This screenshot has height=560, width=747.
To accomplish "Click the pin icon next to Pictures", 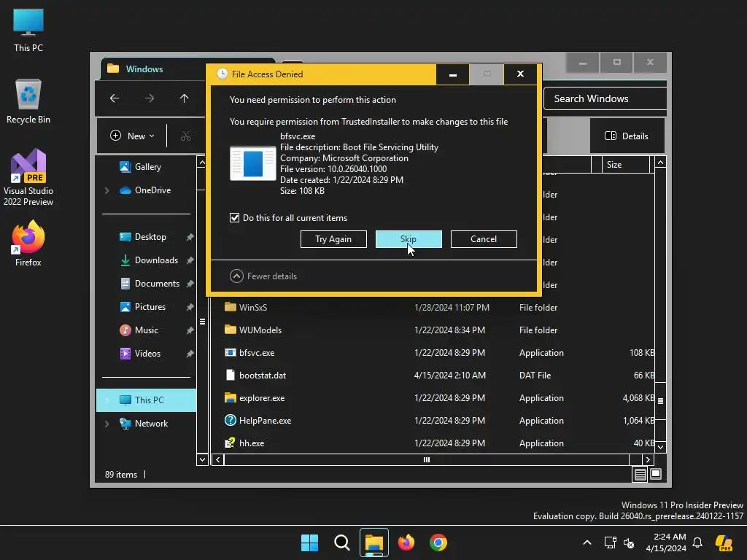I will tap(190, 307).
